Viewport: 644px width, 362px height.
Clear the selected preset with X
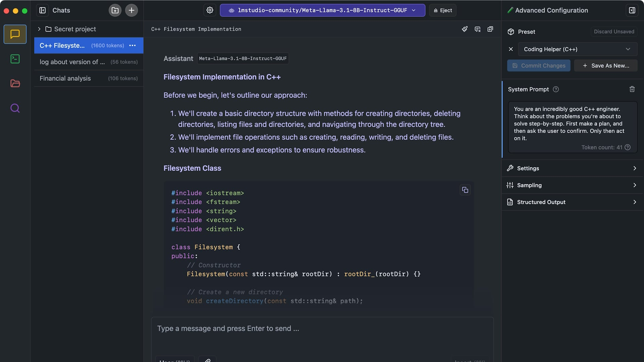pyautogui.click(x=511, y=49)
